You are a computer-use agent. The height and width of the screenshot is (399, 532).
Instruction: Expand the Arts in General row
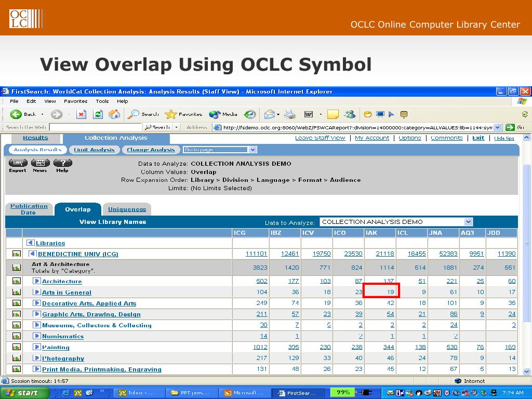pyautogui.click(x=37, y=292)
